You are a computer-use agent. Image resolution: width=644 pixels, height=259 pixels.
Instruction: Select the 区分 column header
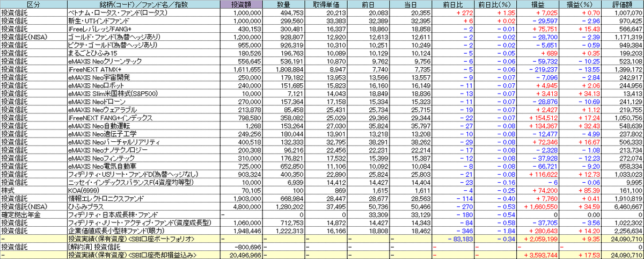pos(34,4)
